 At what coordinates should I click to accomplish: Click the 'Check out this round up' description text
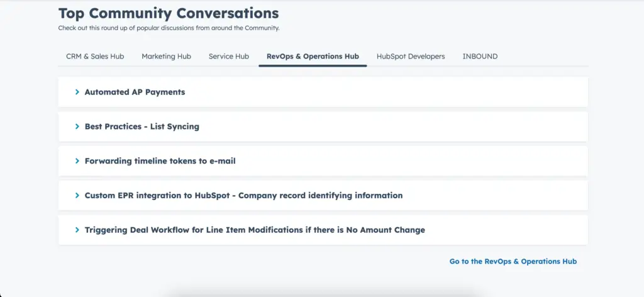pos(169,28)
